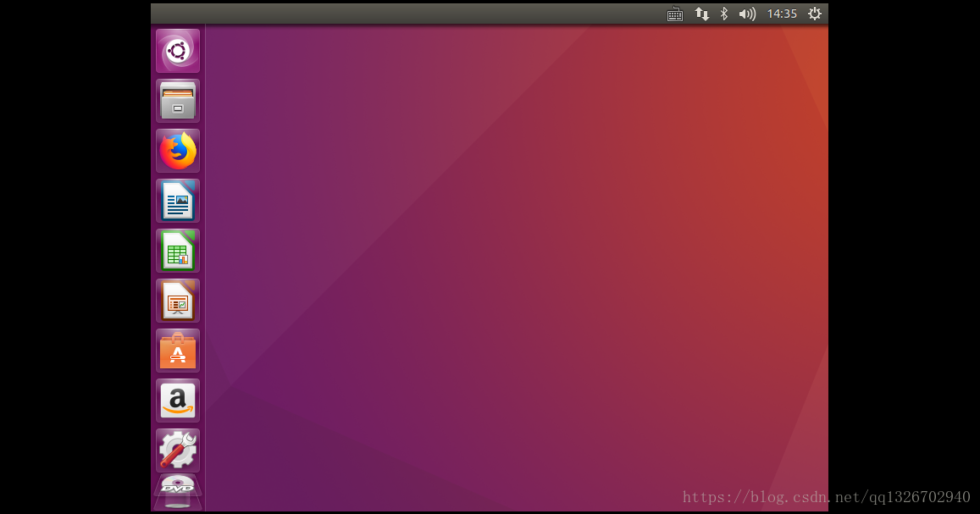Open the mounted DVD disc
Image resolution: width=980 pixels, height=514 pixels.
pos(178,486)
